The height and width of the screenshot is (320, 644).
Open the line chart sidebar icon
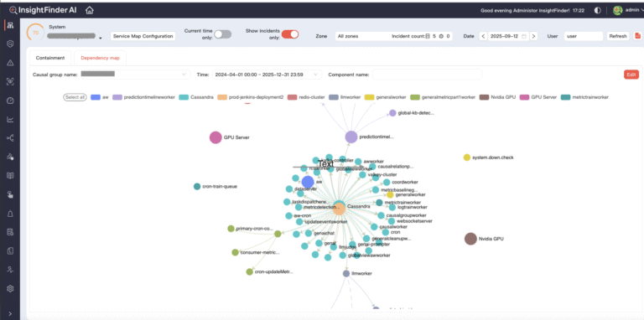(10, 120)
